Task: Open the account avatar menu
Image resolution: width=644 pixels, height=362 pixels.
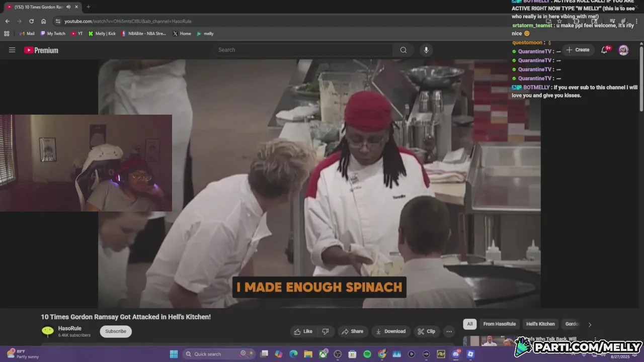Action: tap(623, 50)
